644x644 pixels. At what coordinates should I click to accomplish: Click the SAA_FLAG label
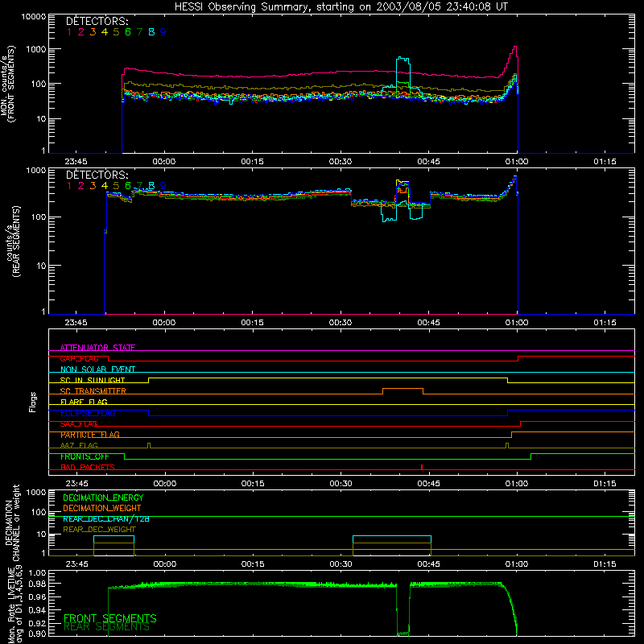click(x=79, y=424)
